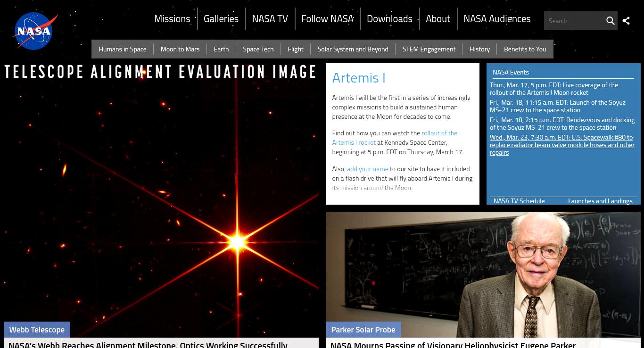Click the NASA Events panel heading
Screen dimensions: 644x348
(x=511, y=72)
